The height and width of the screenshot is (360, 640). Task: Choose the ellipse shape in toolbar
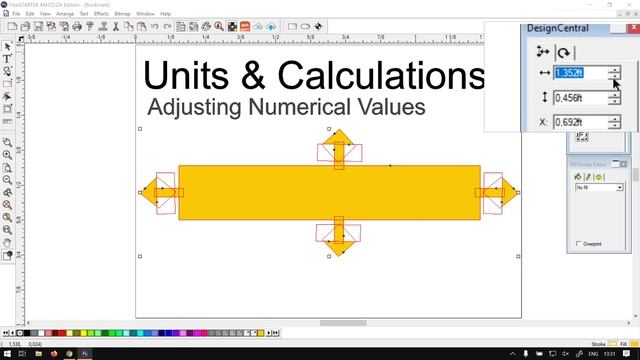coord(305,27)
